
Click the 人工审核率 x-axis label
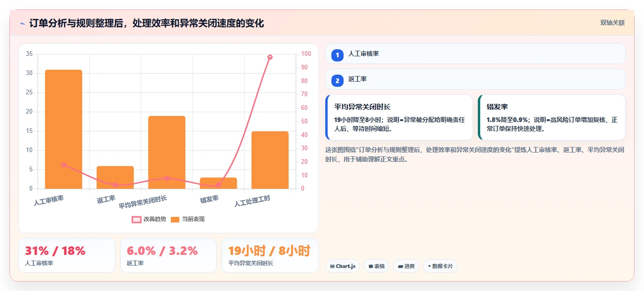click(49, 201)
